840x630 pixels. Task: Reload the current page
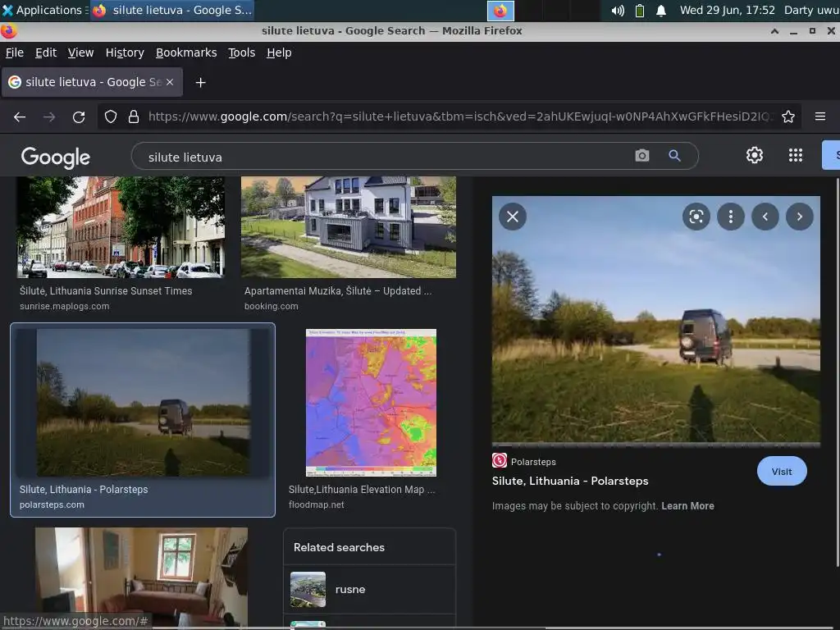(79, 116)
